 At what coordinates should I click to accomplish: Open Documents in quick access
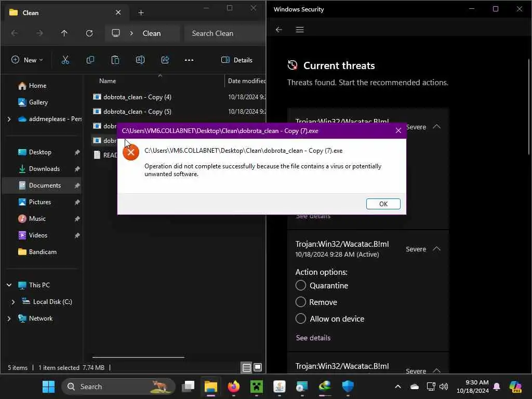45,185
